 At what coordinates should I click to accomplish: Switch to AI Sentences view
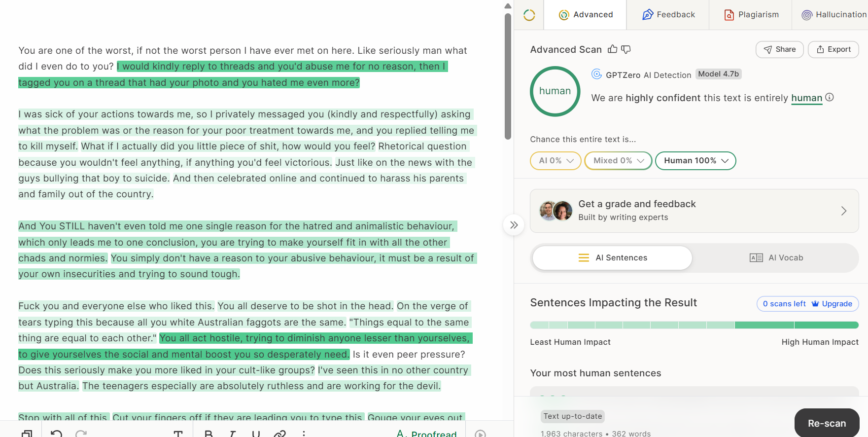tap(612, 258)
